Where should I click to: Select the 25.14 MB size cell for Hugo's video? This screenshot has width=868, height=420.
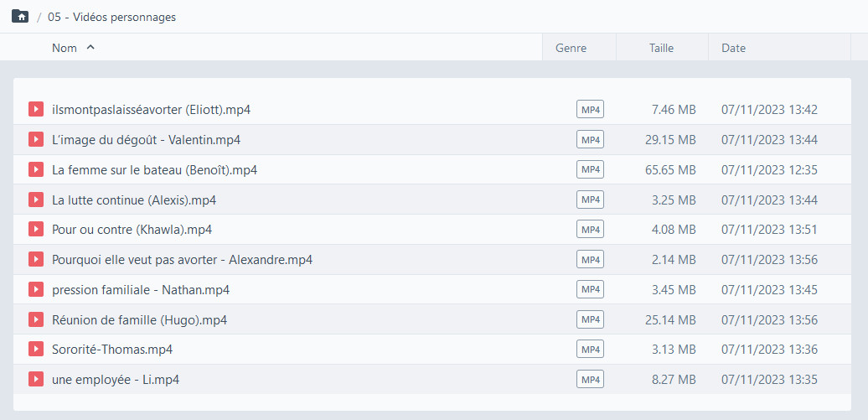tap(670, 319)
